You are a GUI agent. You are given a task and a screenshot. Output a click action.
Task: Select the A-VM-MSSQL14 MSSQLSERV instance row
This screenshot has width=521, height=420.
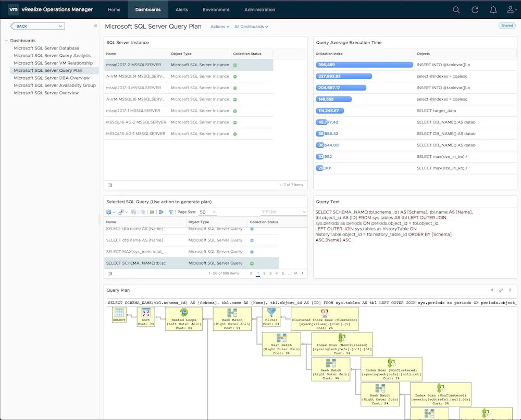click(189, 77)
